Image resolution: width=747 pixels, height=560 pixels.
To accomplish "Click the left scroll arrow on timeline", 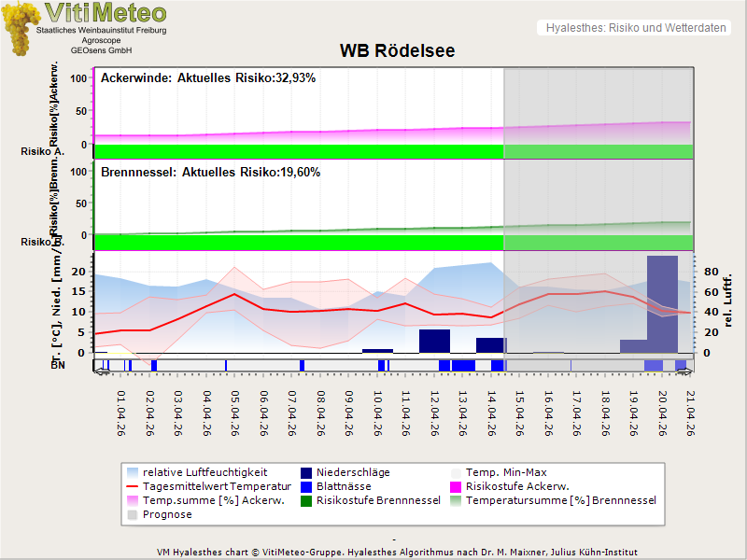I will [101, 371].
